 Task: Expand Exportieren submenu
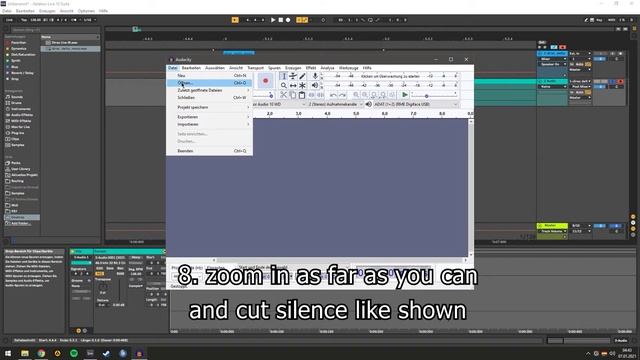point(209,117)
